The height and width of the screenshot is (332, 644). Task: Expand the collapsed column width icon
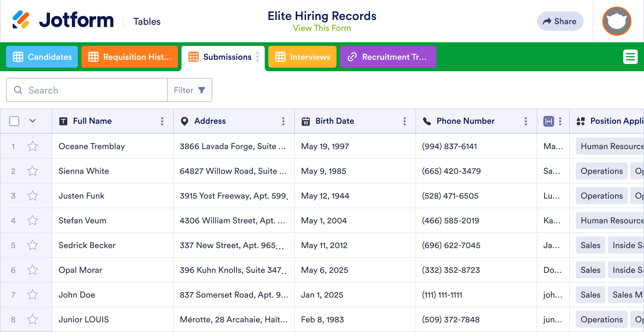[548, 121]
